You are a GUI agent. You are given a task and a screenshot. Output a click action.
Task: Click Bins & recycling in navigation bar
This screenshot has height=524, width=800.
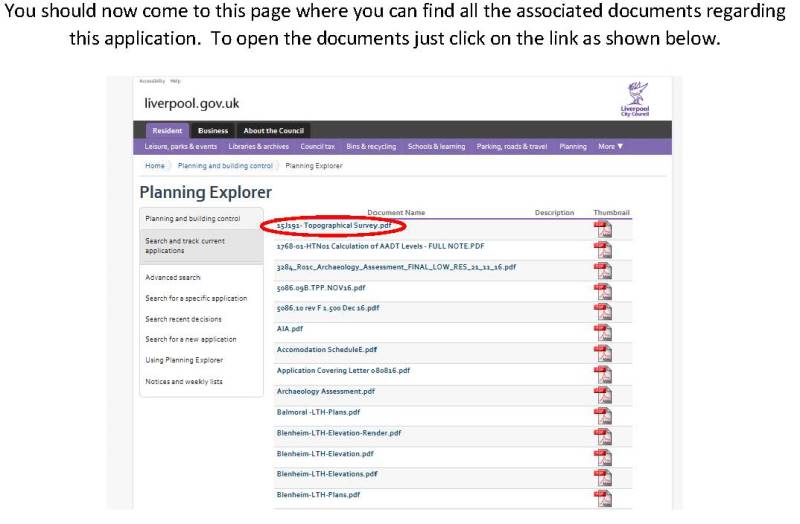371,146
